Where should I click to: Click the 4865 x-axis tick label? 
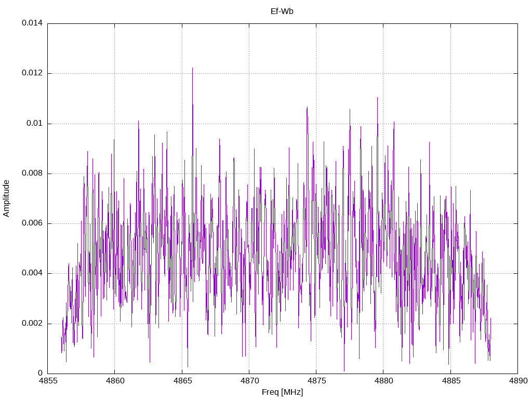(x=182, y=381)
